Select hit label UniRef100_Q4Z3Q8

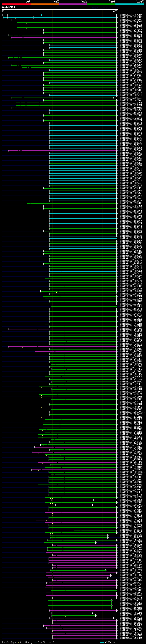[x=131, y=397]
